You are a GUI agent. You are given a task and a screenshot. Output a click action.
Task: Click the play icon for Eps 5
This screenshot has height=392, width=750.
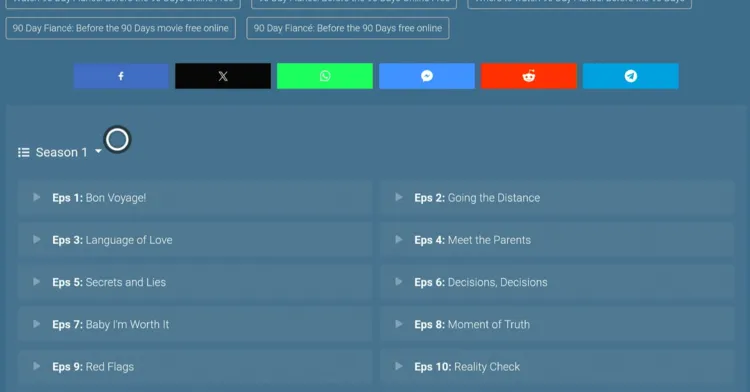tap(36, 282)
